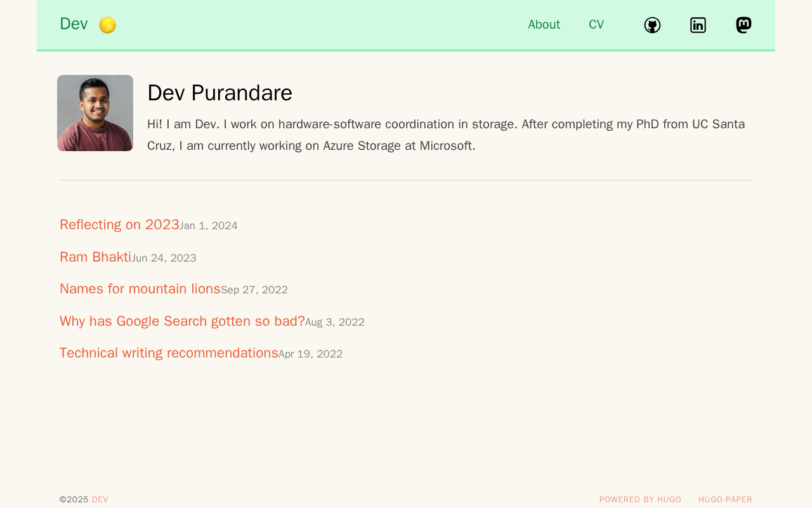Screen dimensions: 812x508
Task: Follow the 'Powered by Hugo' footer link
Action: 640,500
